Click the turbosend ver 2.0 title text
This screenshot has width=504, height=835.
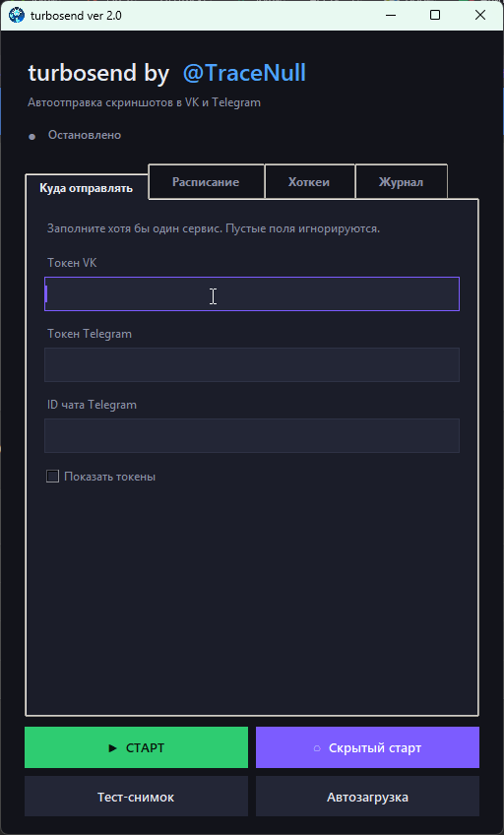click(76, 16)
